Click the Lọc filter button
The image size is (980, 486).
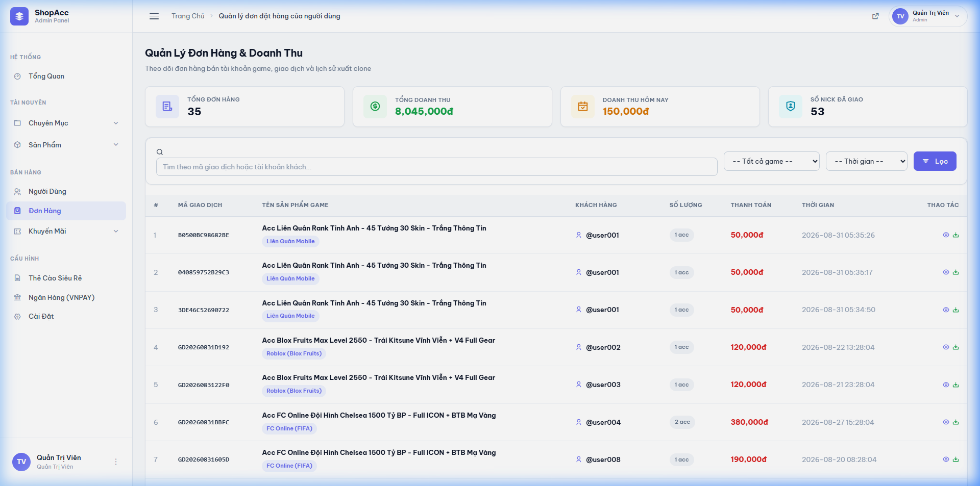(x=935, y=161)
